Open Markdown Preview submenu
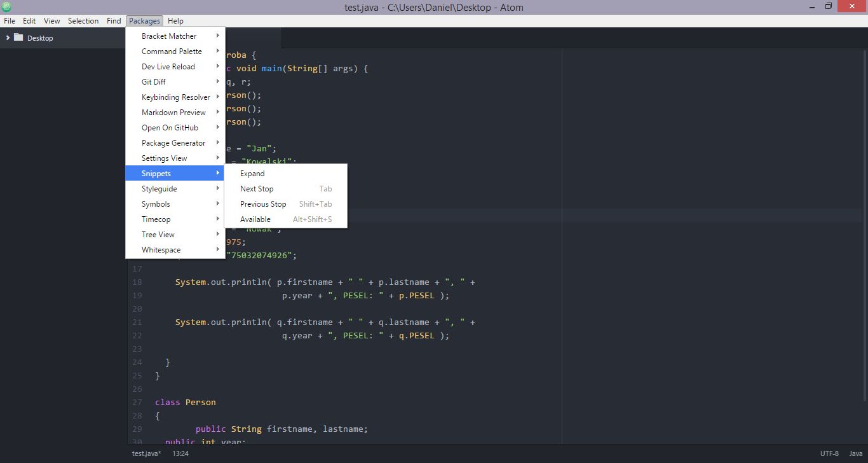This screenshot has height=463, width=868. tap(175, 113)
